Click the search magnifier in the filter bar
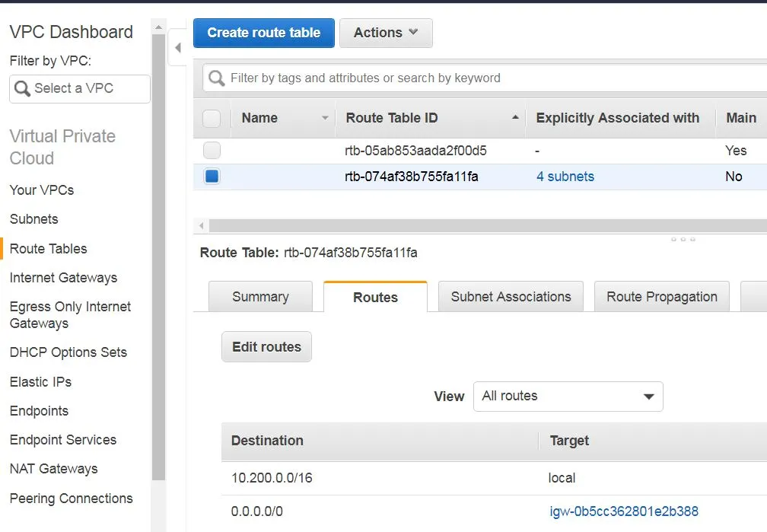Image resolution: width=767 pixels, height=532 pixels. (x=217, y=78)
